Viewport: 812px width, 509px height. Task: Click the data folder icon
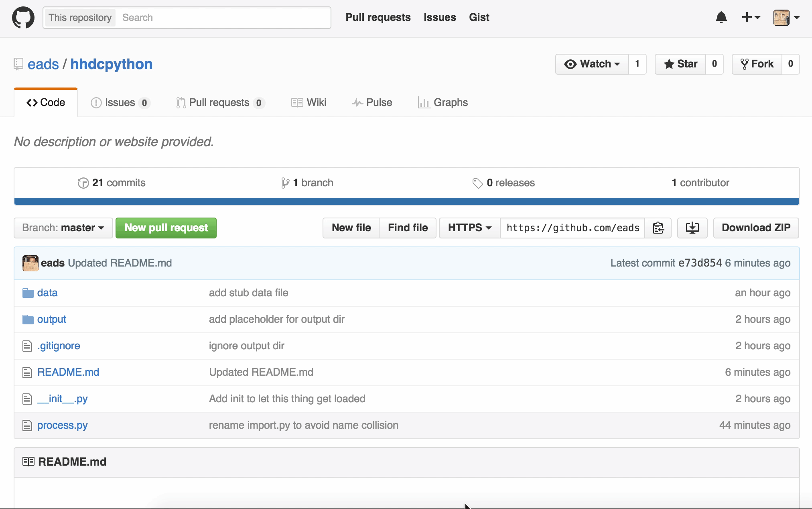coord(28,293)
